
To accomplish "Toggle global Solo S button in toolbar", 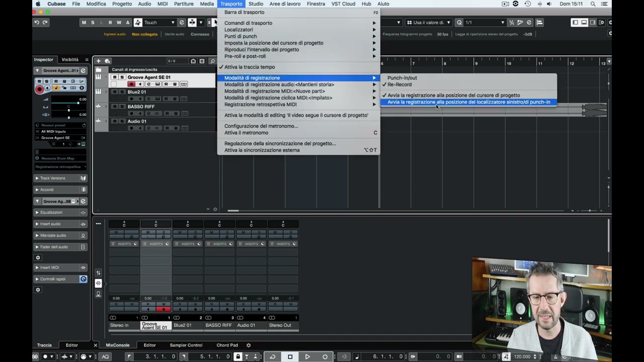I will tap(93, 22).
